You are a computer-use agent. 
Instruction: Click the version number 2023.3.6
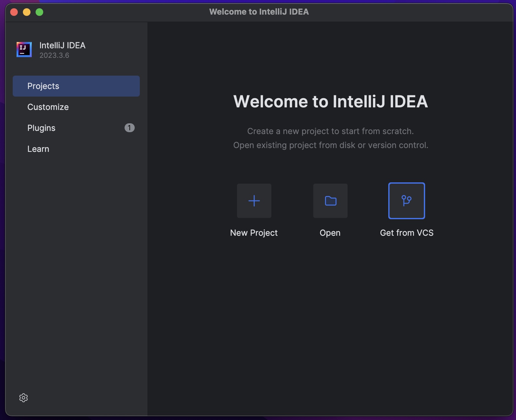[x=54, y=55]
